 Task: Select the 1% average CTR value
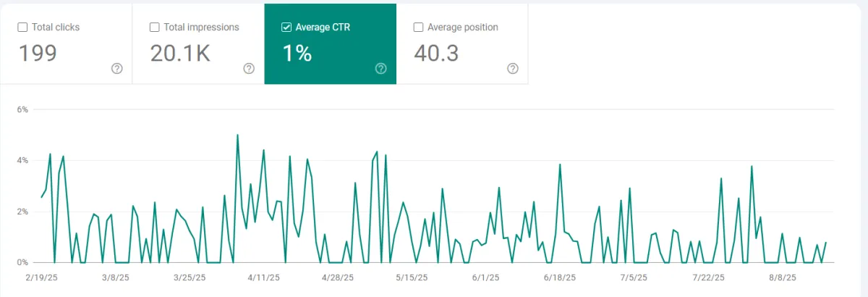pos(297,54)
